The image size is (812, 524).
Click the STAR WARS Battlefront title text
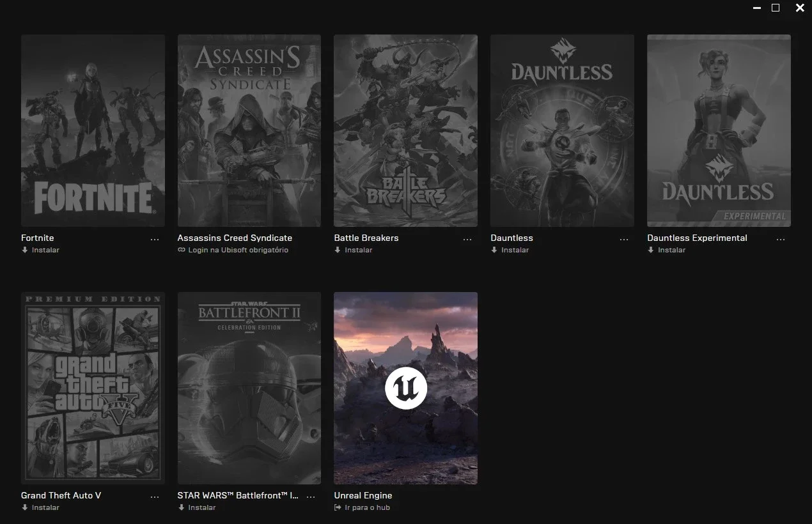238,495
